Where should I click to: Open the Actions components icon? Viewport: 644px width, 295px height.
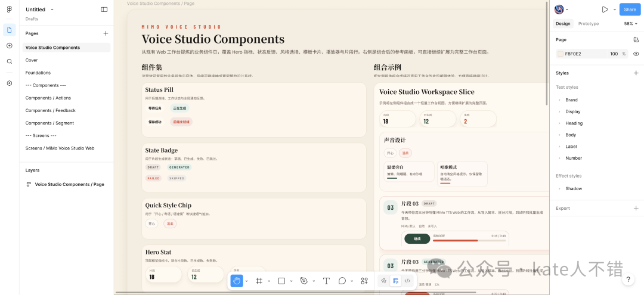pyautogui.click(x=364, y=281)
